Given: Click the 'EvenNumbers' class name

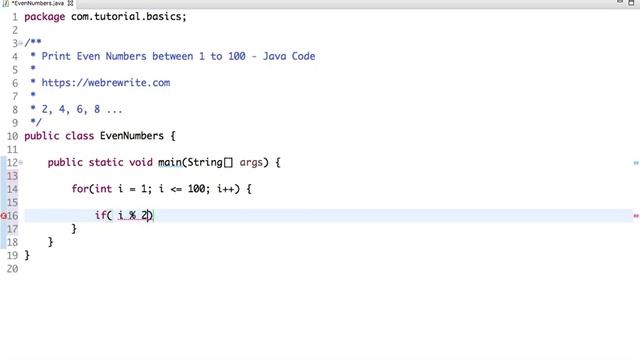Looking at the screenshot, I should coord(132,136).
